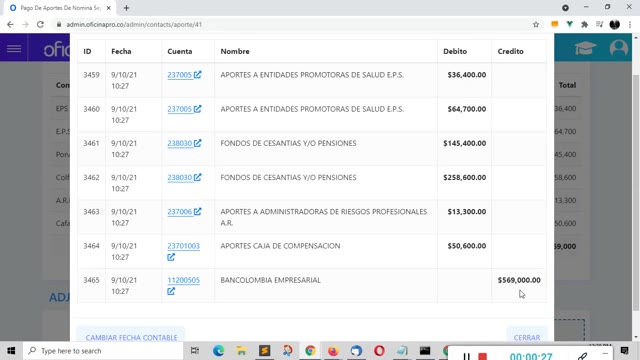Click the Windows taskbar search box
The width and height of the screenshot is (640, 360).
click(x=103, y=351)
